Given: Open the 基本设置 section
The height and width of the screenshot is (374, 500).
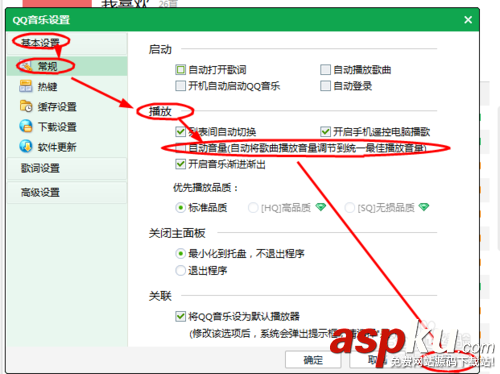Looking at the screenshot, I should (67, 43).
